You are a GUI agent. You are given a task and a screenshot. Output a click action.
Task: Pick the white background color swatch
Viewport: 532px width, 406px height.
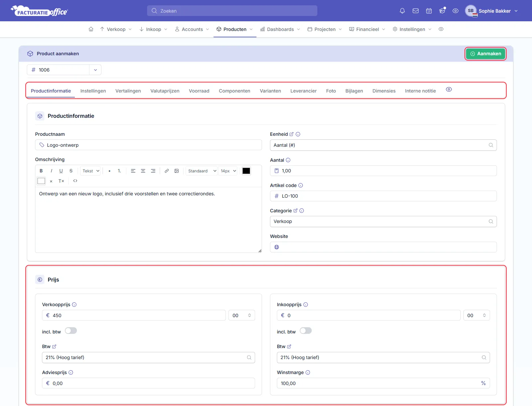[41, 181]
